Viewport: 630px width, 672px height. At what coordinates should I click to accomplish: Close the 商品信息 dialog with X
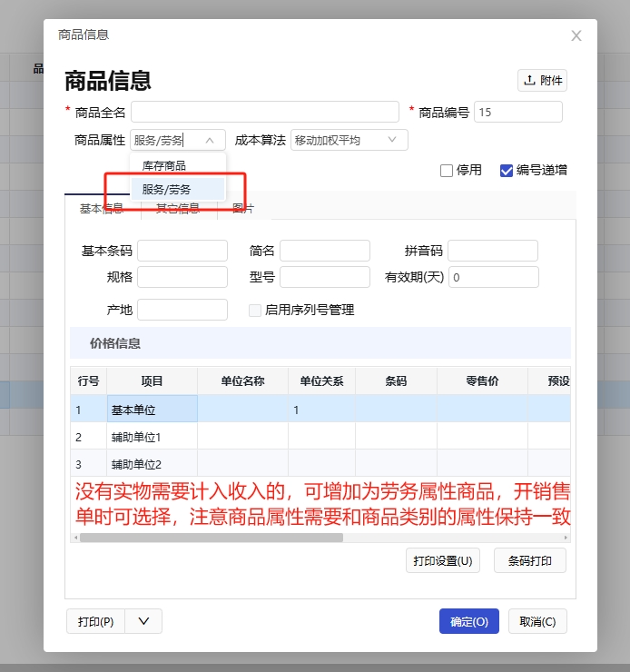576,35
